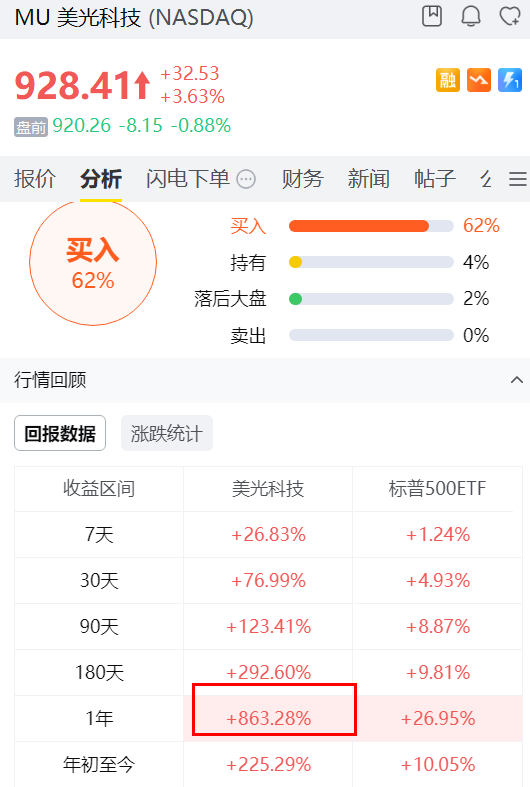Add MU to watchlist heart icon
This screenshot has width=530, height=787.
click(x=510, y=16)
